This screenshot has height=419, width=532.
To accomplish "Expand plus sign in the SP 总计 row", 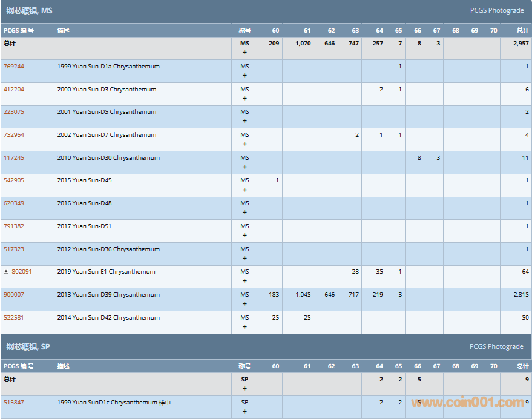I will click(x=245, y=389).
